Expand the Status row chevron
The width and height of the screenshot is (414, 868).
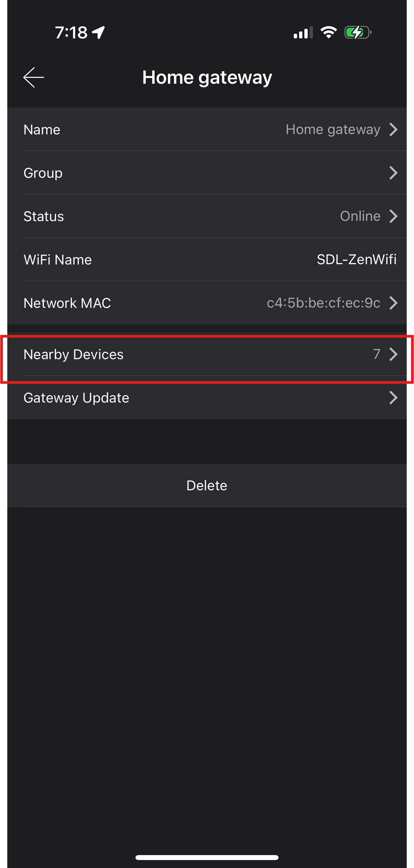tap(393, 216)
